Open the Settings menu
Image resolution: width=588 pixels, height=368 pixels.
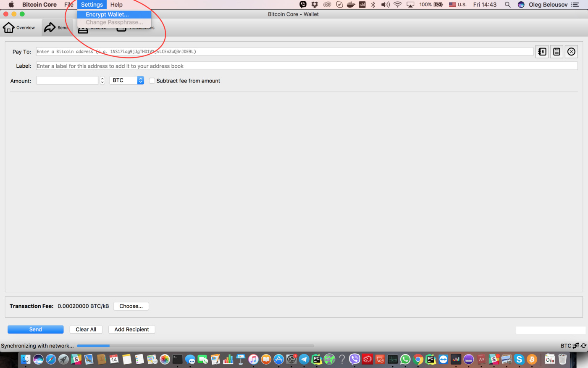92,5
